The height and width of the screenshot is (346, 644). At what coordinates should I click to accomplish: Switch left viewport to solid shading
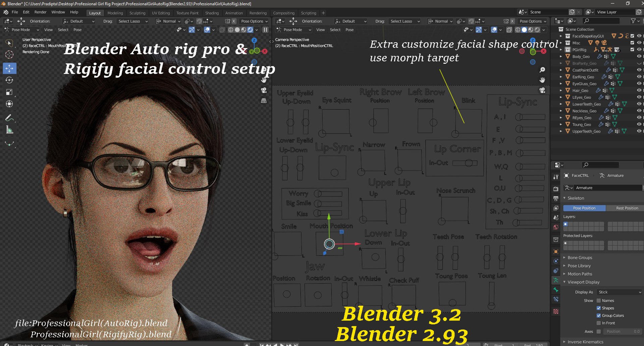pos(237,30)
